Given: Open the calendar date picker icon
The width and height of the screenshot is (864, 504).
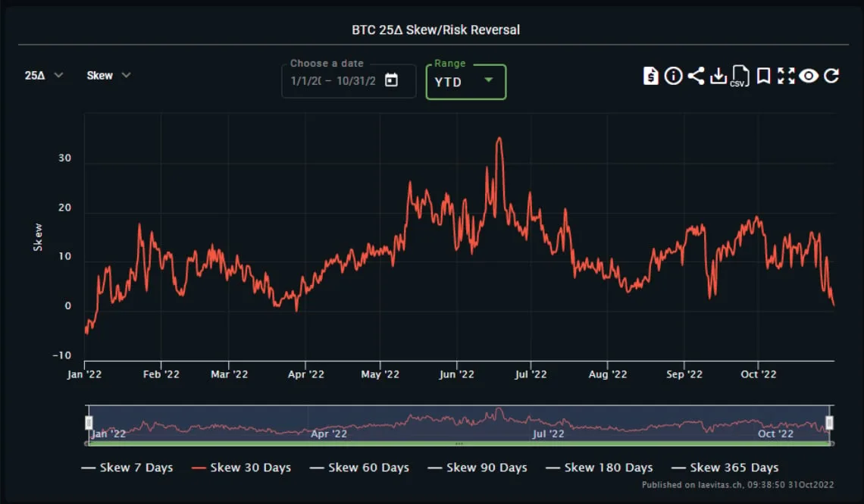Looking at the screenshot, I should [x=391, y=80].
